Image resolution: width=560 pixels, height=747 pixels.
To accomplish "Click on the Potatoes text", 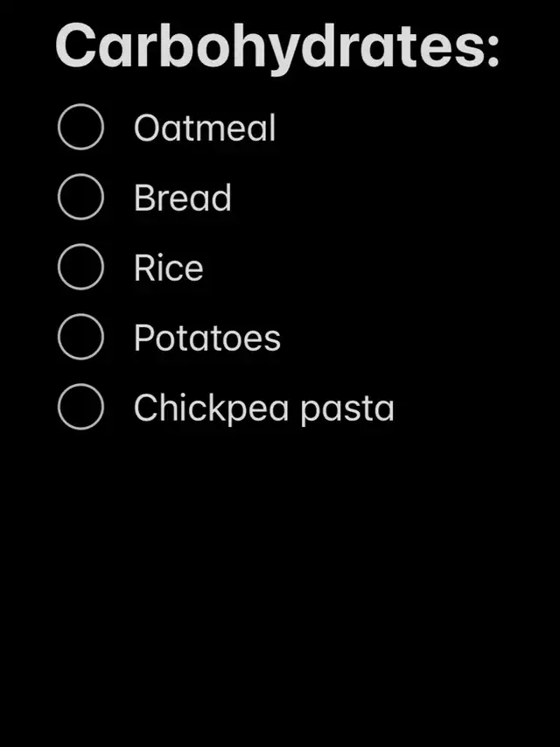I will [x=207, y=339].
